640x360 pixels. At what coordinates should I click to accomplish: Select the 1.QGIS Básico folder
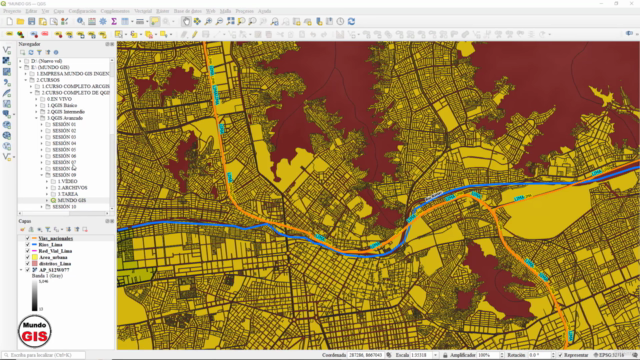[x=62, y=105]
